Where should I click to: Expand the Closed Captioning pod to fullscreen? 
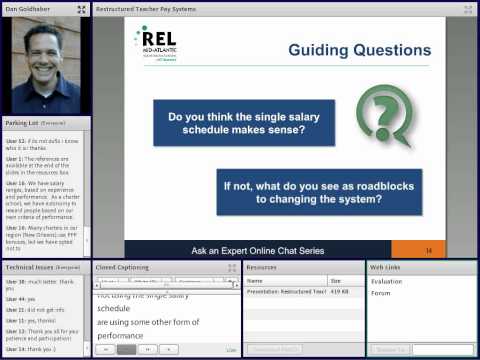(x=232, y=268)
